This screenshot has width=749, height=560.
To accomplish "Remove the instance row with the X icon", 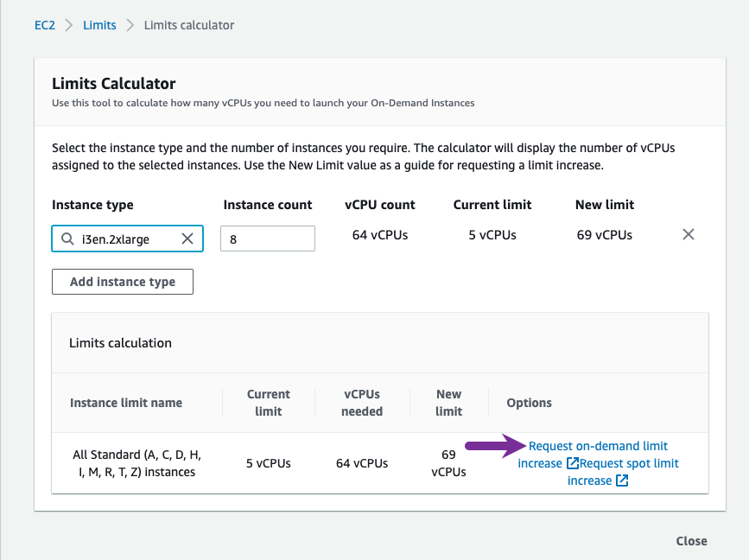I will coord(689,234).
